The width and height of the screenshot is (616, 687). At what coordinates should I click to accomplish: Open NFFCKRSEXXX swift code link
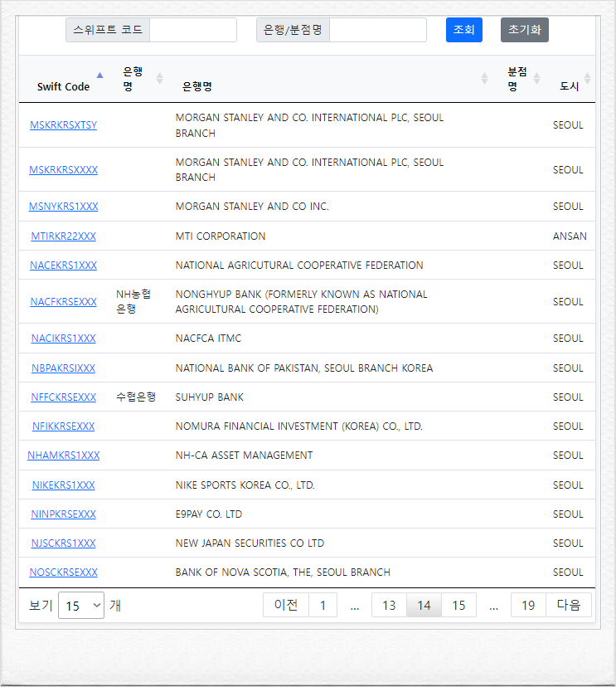[x=64, y=397]
